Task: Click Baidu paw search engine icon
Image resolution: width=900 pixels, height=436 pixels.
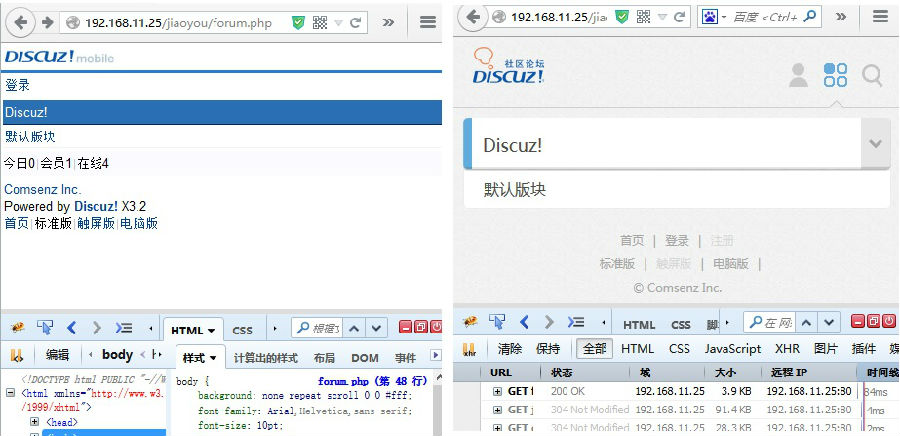Action: pyautogui.click(x=710, y=17)
